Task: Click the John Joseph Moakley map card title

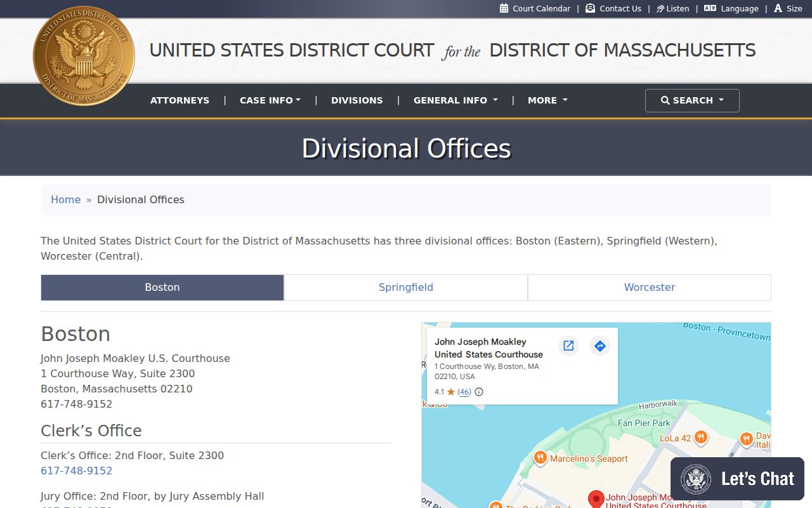Action: pos(489,348)
